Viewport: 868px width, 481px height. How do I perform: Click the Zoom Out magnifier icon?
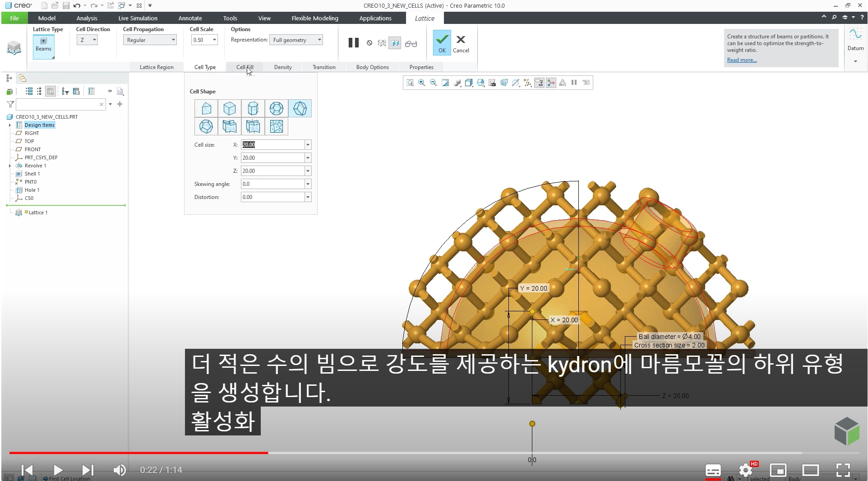pyautogui.click(x=434, y=83)
